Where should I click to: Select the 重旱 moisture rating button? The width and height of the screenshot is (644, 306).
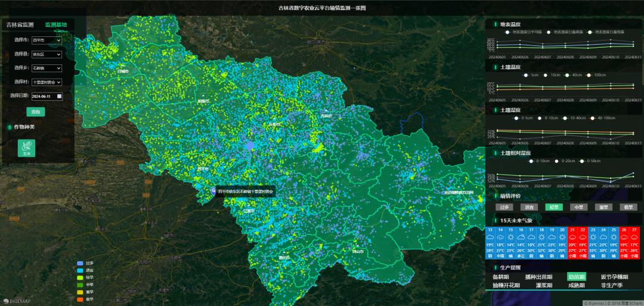pyautogui.click(x=603, y=207)
